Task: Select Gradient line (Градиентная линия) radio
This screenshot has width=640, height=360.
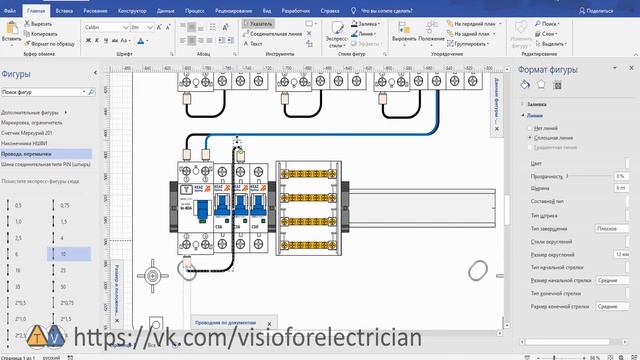Action: click(x=530, y=147)
